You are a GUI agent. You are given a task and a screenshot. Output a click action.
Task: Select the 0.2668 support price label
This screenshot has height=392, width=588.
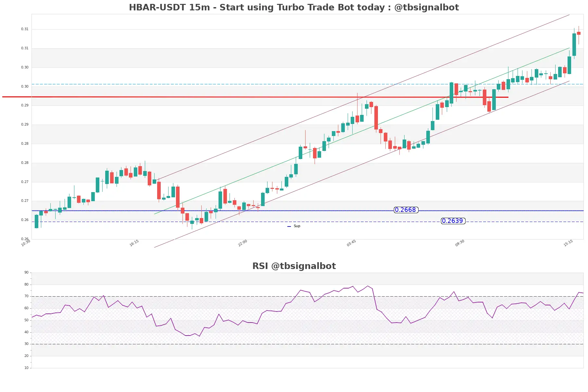pos(406,210)
